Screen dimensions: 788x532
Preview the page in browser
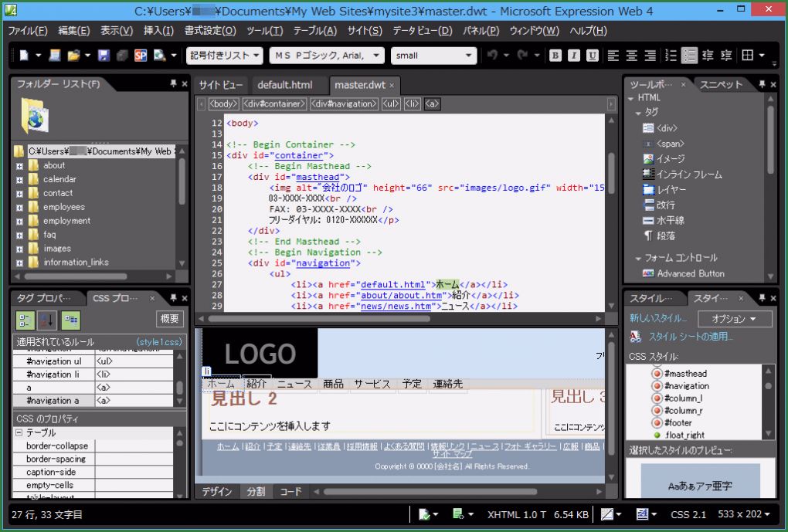tap(158, 56)
